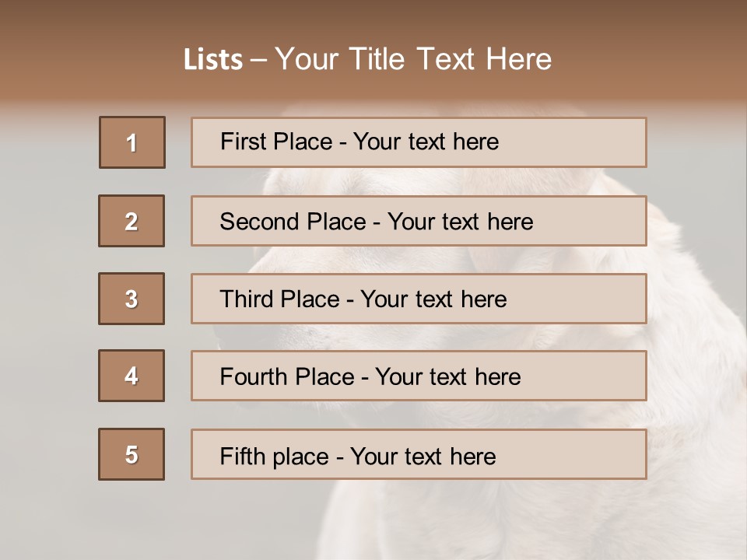This screenshot has height=560, width=747.
Task: Click the word 'Third' in third row
Action: (x=247, y=299)
